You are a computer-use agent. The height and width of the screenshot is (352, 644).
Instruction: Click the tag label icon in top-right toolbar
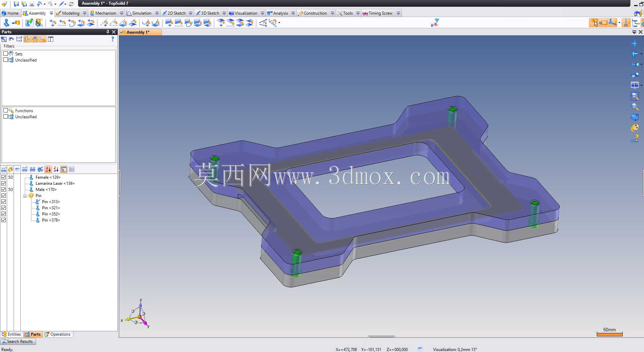pos(603,23)
